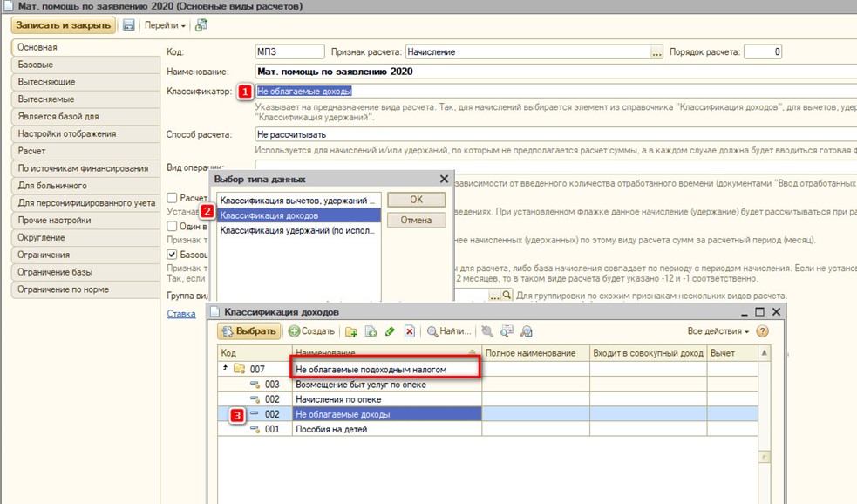Collapse the 007 folder tree node
857x504 pixels.
coord(224,369)
